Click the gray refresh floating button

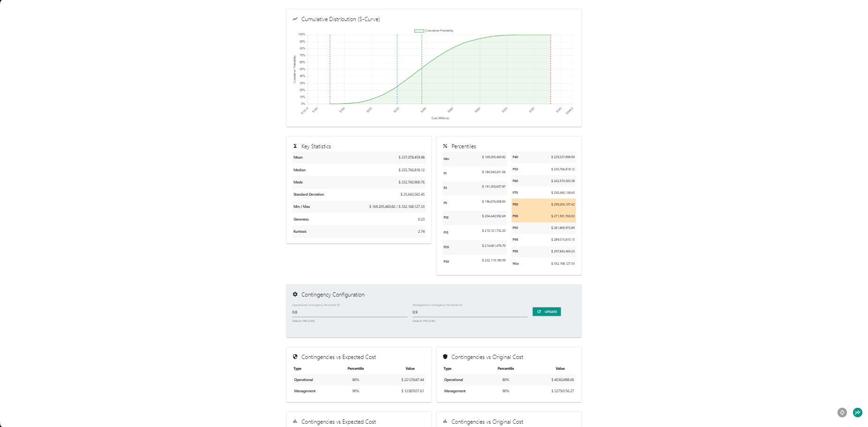click(842, 412)
